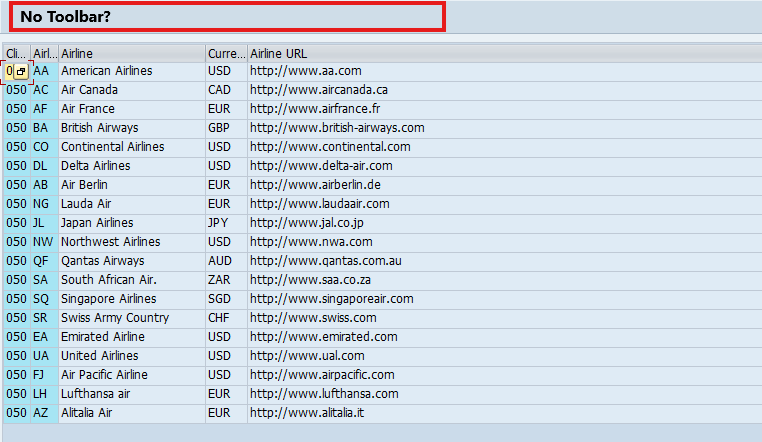This screenshot has width=762, height=442.
Task: Select the SGD currency cell
Action: [x=226, y=299]
